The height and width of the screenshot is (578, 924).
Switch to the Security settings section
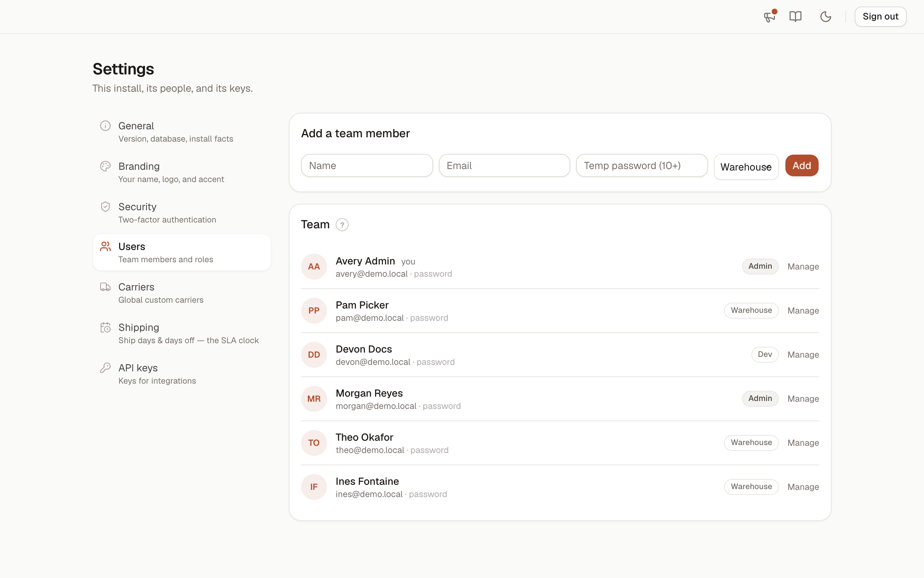click(182, 213)
